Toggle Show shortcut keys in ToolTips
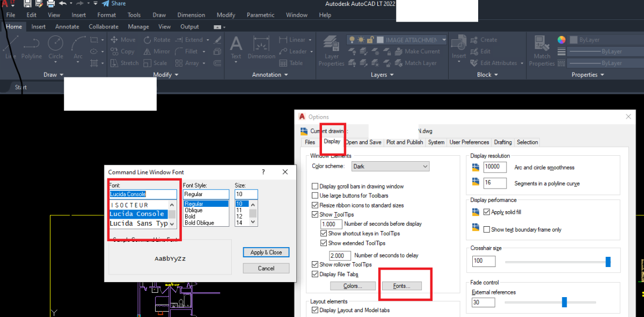644x317 pixels. pos(324,234)
